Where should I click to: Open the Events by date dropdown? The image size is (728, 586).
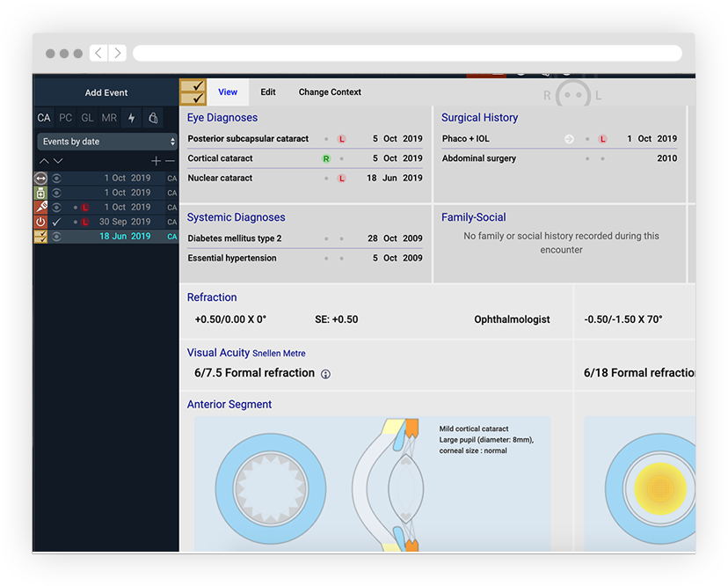(x=107, y=142)
